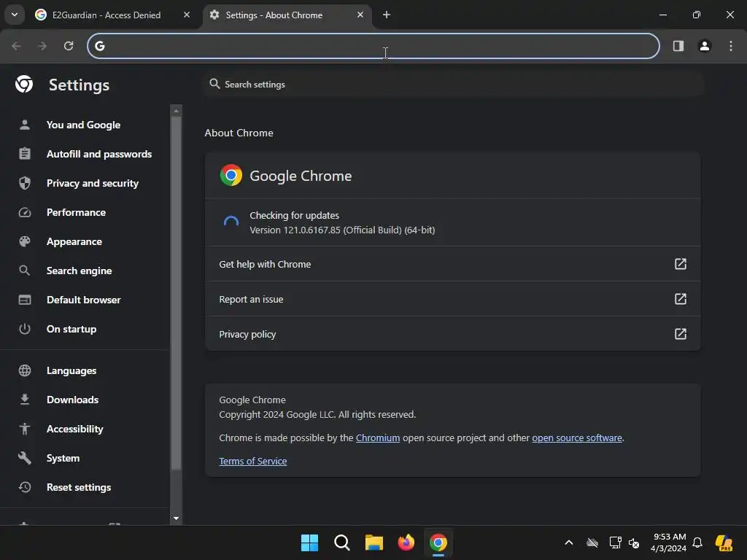Image resolution: width=747 pixels, height=560 pixels.
Task: Open the Terms of Service link
Action: (x=253, y=461)
